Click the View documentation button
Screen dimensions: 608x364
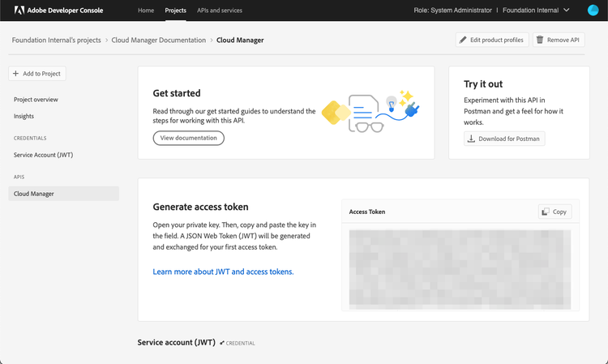[188, 138]
